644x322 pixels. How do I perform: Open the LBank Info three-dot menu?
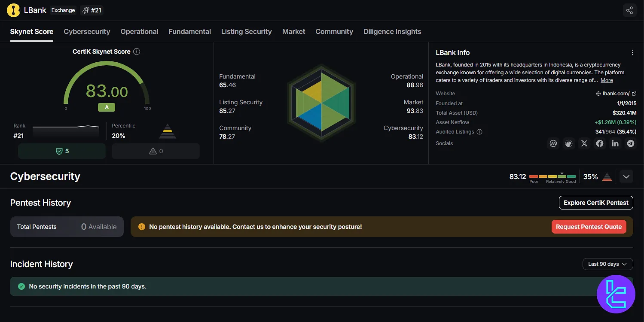pos(632,52)
